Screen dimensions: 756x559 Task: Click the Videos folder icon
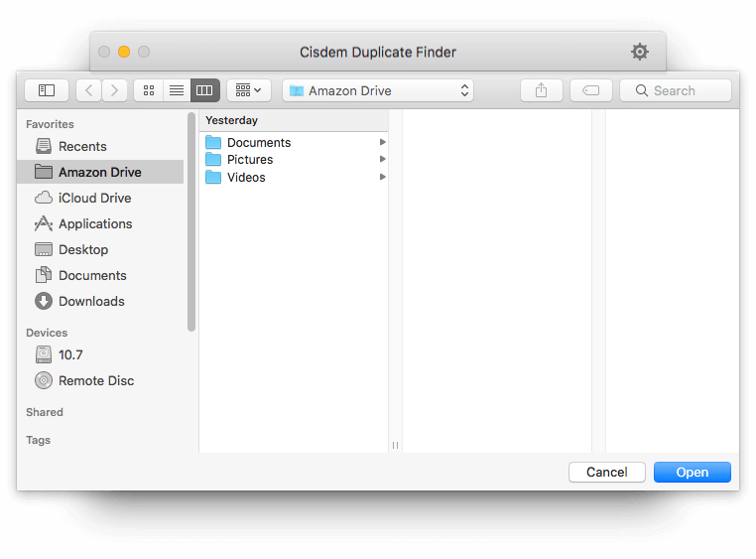pyautogui.click(x=213, y=177)
